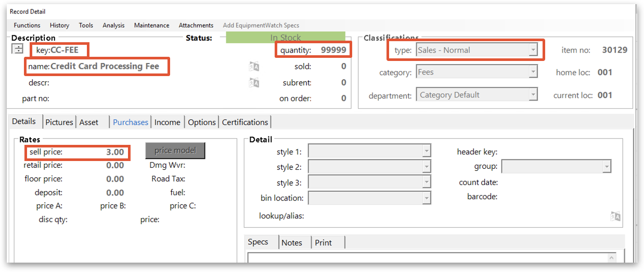Screen dimensions: 644x272
Task: Click the barcode label
Action: click(483, 196)
